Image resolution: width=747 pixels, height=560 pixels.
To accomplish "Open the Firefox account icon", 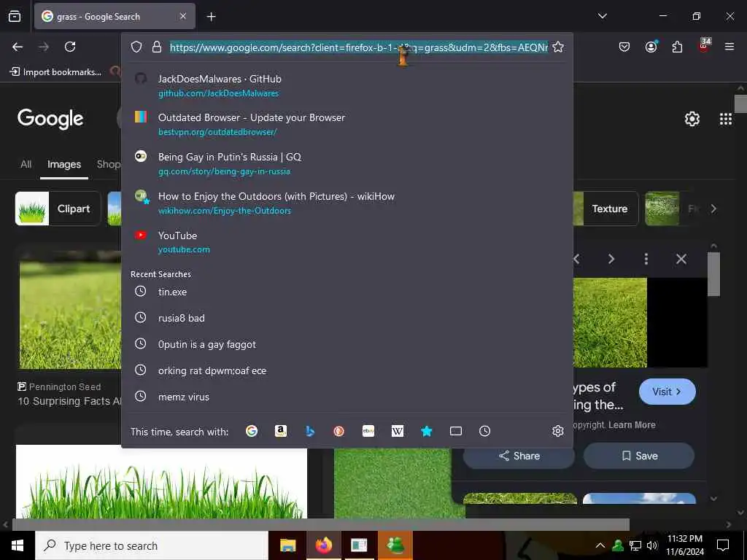I will (x=651, y=47).
